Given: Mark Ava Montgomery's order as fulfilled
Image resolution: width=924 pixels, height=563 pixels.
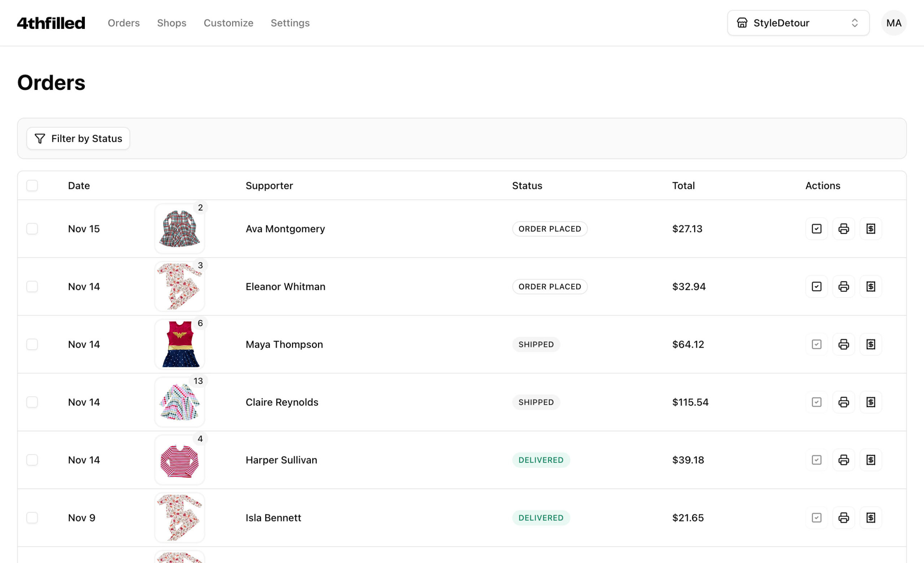Looking at the screenshot, I should coord(816,229).
